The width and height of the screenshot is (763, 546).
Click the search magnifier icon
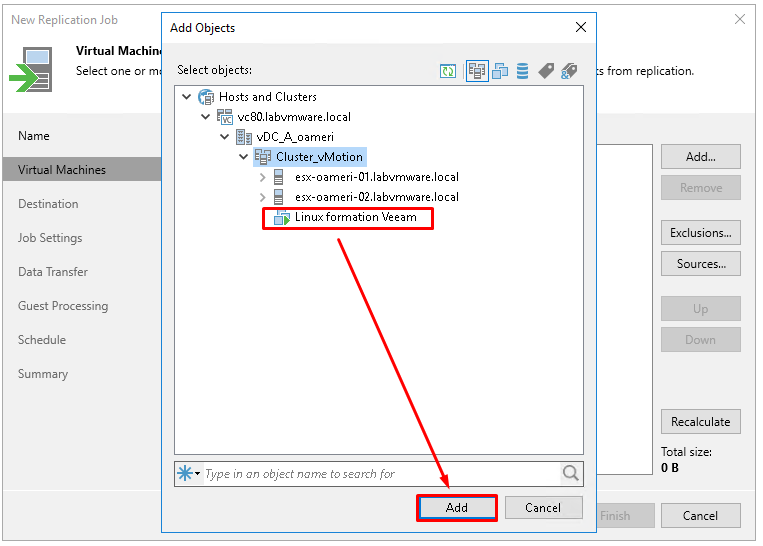(x=570, y=473)
